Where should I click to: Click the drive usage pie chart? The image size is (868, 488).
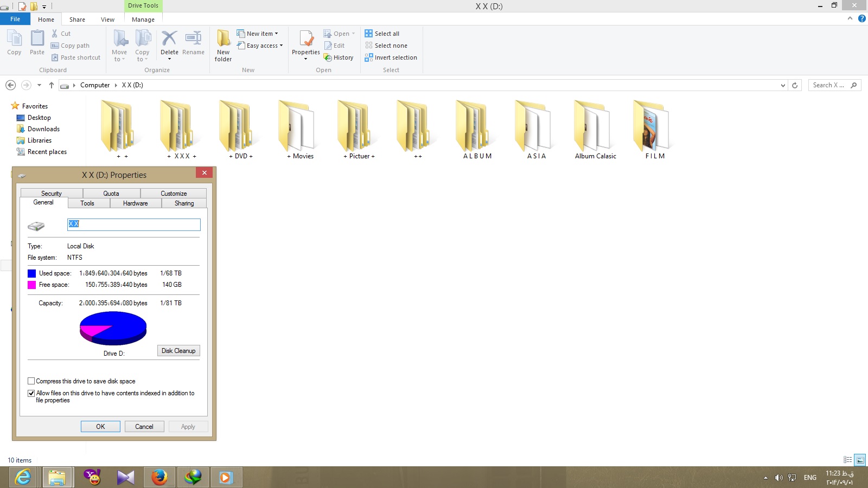[113, 328]
